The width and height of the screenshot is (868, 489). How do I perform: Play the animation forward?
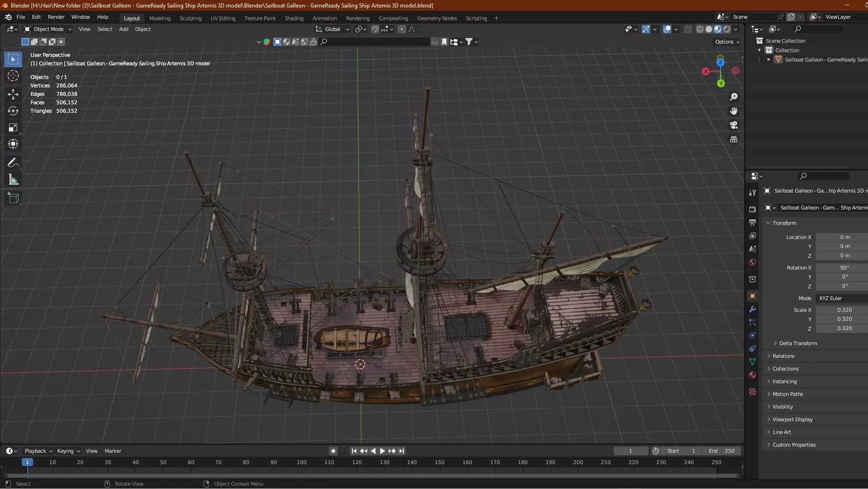pos(383,451)
